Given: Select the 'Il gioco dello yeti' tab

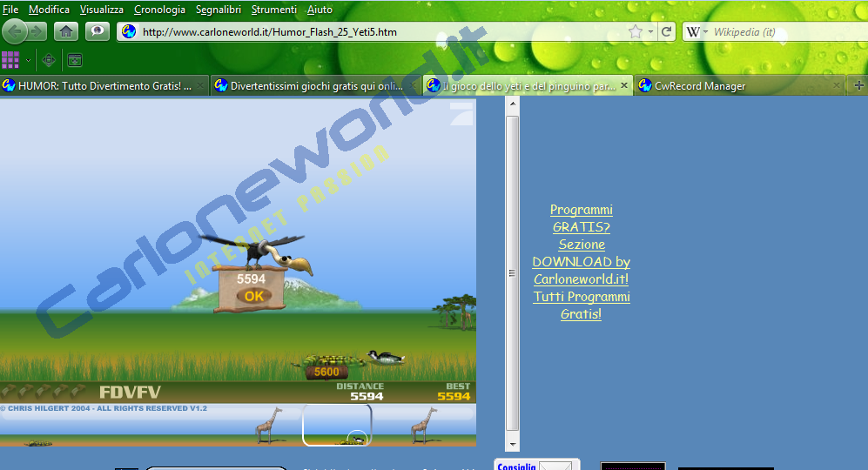Looking at the screenshot, I should (x=528, y=86).
